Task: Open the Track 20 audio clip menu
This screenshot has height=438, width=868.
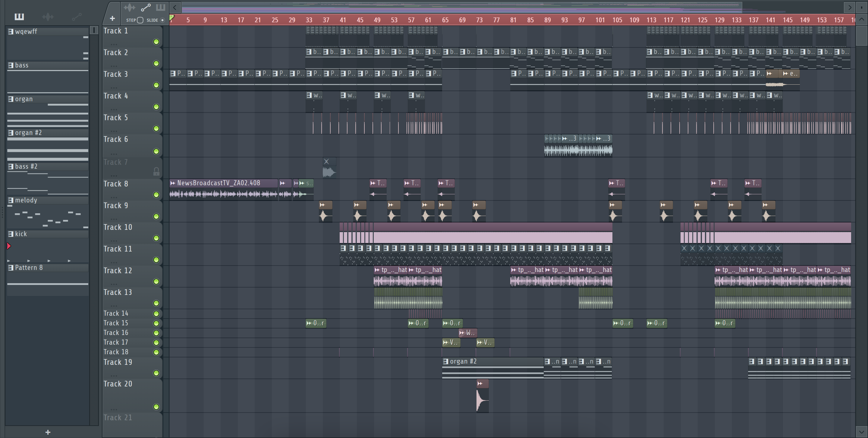Action: coord(480,383)
